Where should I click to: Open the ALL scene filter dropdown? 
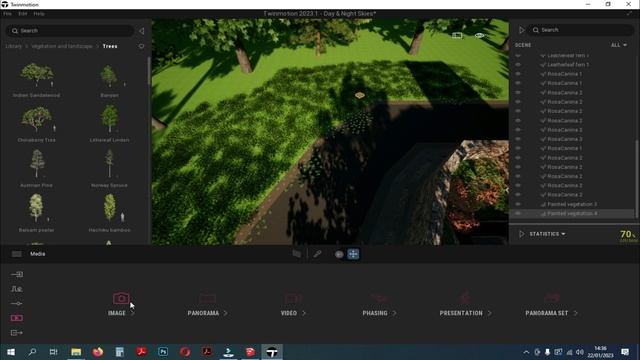pos(618,45)
